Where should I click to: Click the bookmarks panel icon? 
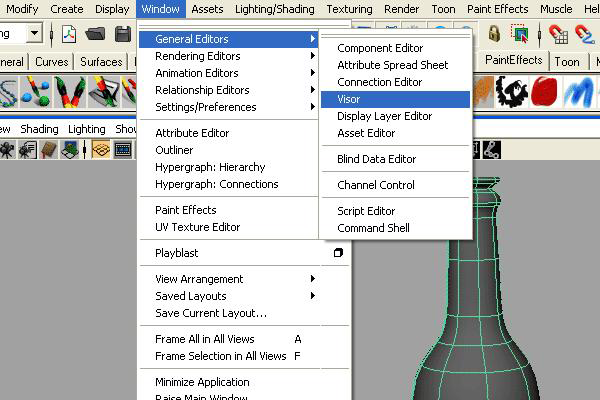49,150
